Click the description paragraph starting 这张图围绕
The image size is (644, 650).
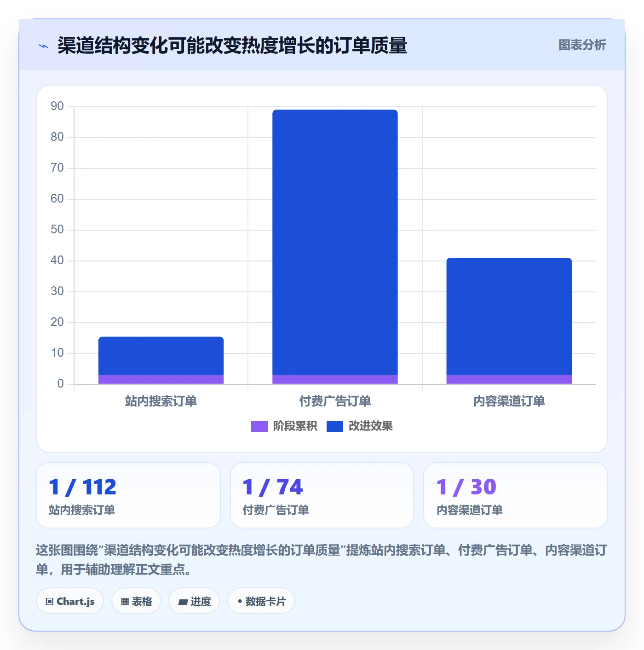pos(322,560)
